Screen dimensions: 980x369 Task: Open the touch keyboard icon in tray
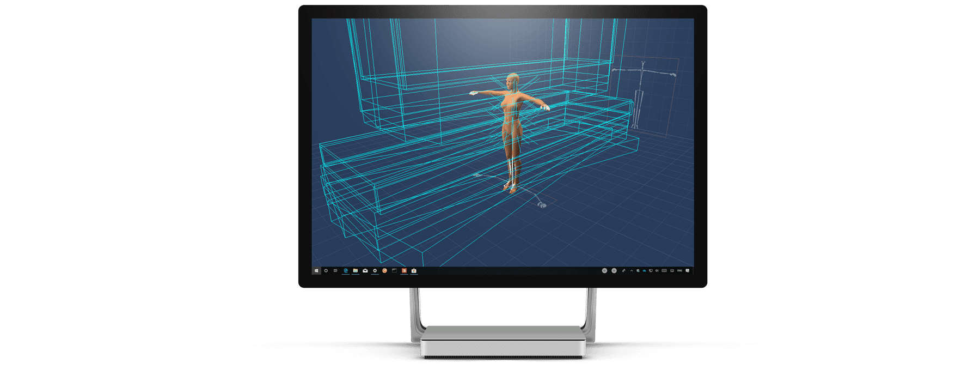point(664,270)
